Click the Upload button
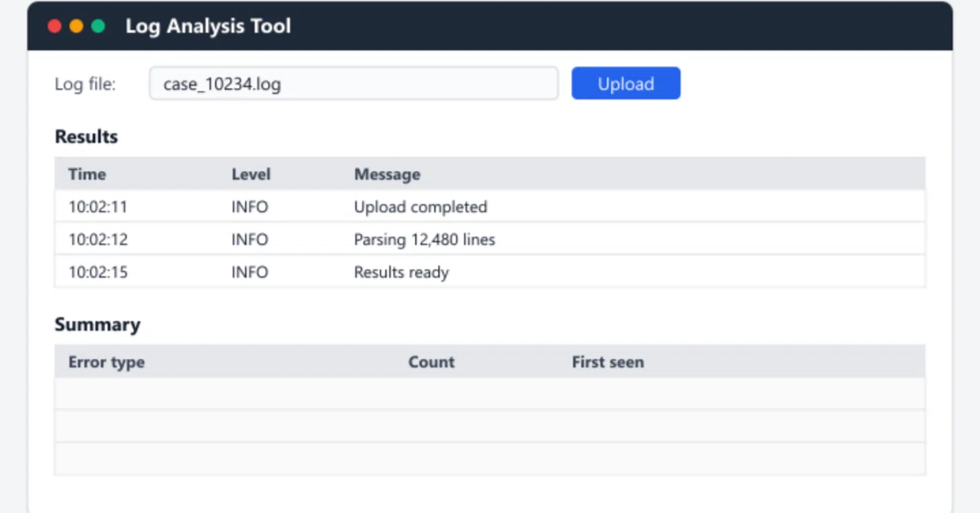The image size is (980, 513). (626, 83)
